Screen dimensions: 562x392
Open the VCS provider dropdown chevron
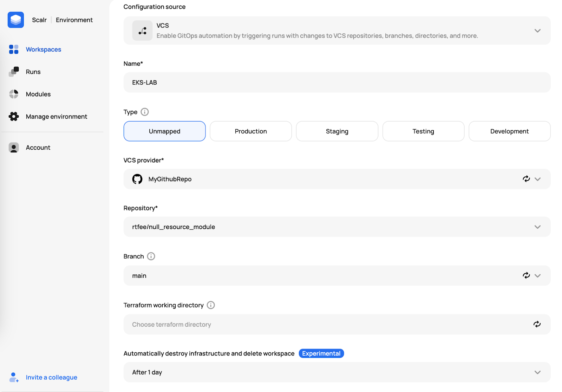pyautogui.click(x=537, y=179)
